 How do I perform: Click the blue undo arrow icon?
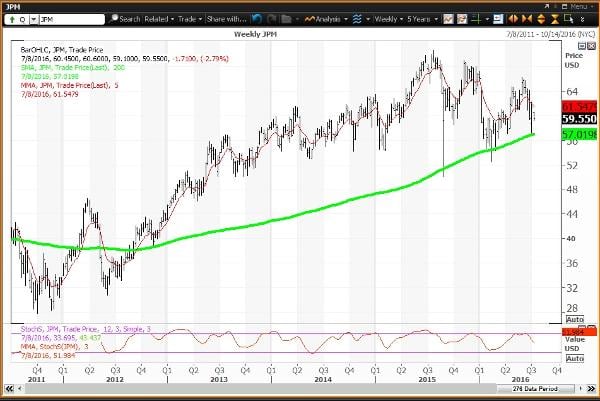coord(257,19)
